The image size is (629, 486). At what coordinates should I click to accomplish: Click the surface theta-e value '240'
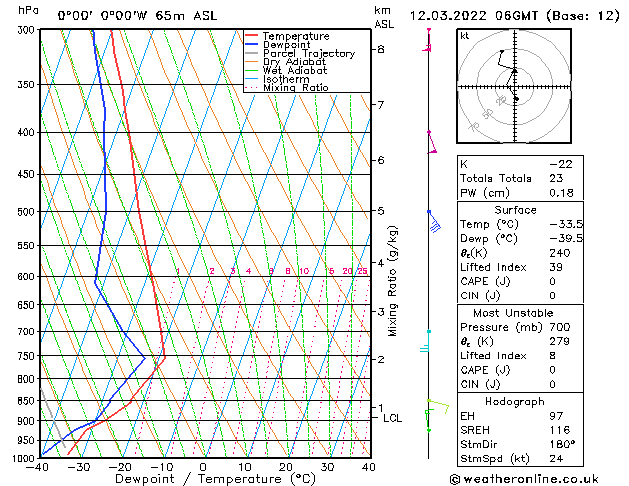pyautogui.click(x=560, y=253)
